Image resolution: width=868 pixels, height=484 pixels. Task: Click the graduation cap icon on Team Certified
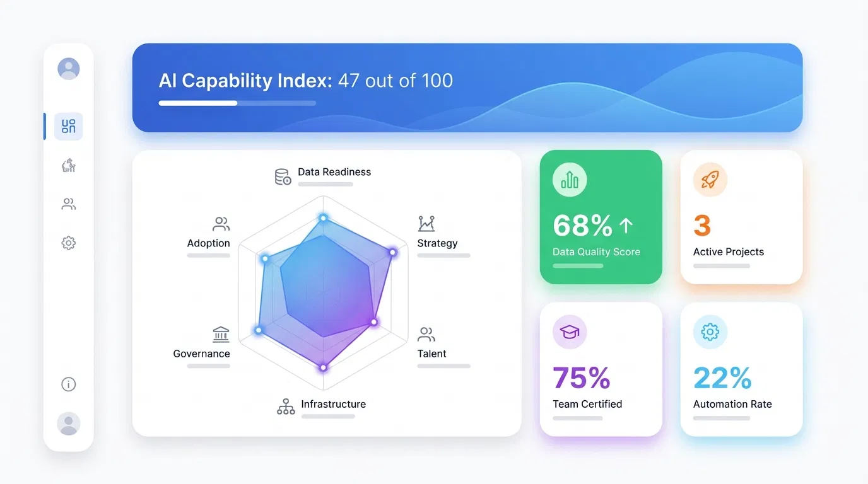pos(568,331)
